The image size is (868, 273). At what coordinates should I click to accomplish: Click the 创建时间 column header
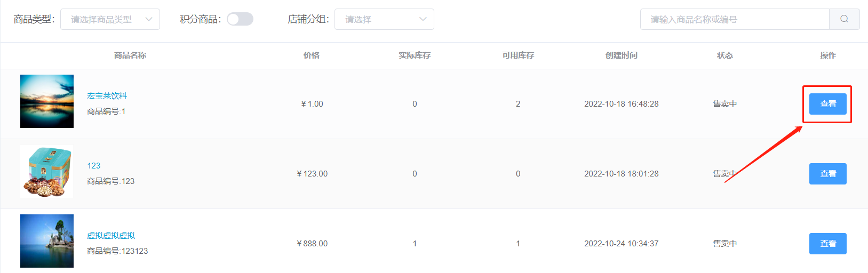pyautogui.click(x=622, y=55)
